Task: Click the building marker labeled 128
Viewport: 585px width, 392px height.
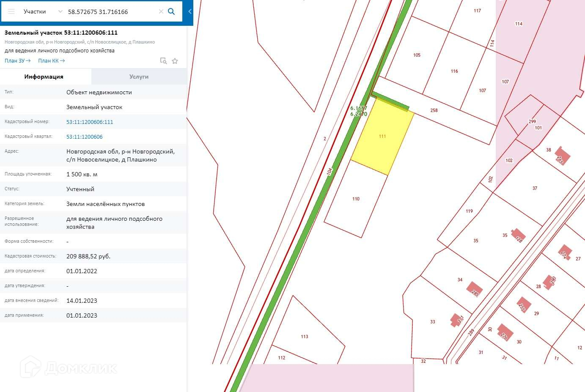Action: pyautogui.click(x=518, y=236)
